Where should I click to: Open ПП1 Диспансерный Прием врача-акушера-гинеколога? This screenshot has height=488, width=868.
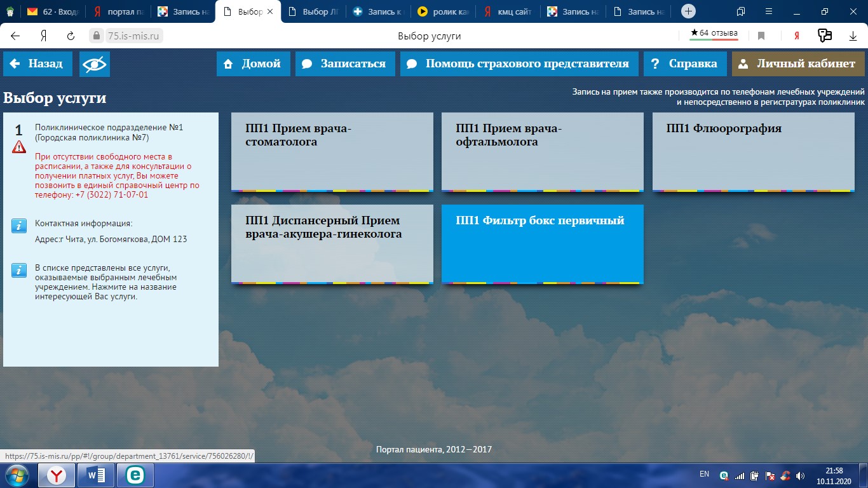click(332, 244)
